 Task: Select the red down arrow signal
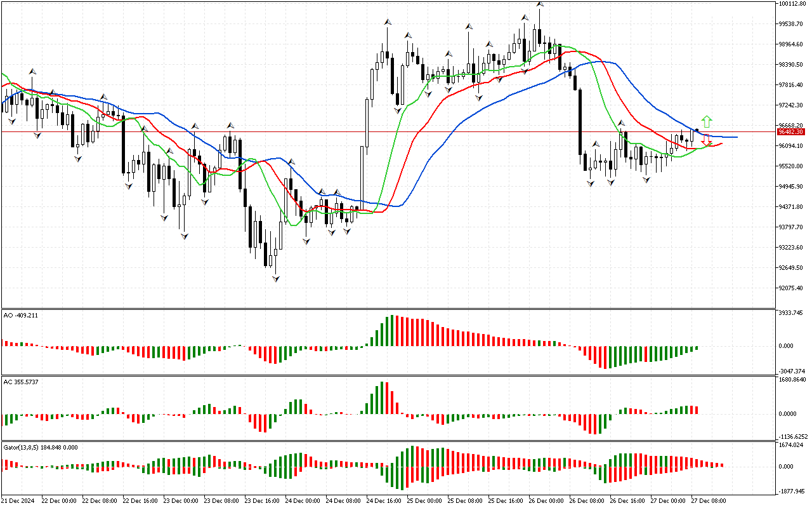click(707, 140)
